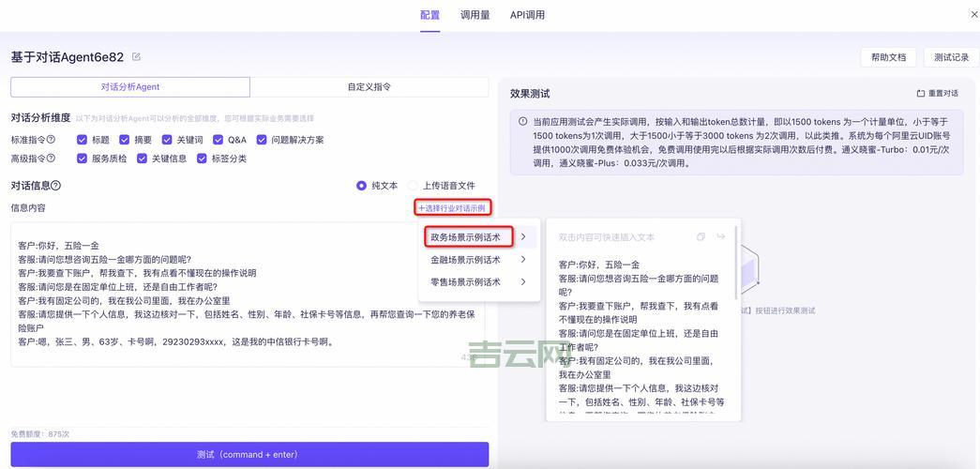This screenshot has height=469, width=980.
Task: Toggle the 摘要 checkbox
Action: pos(125,140)
